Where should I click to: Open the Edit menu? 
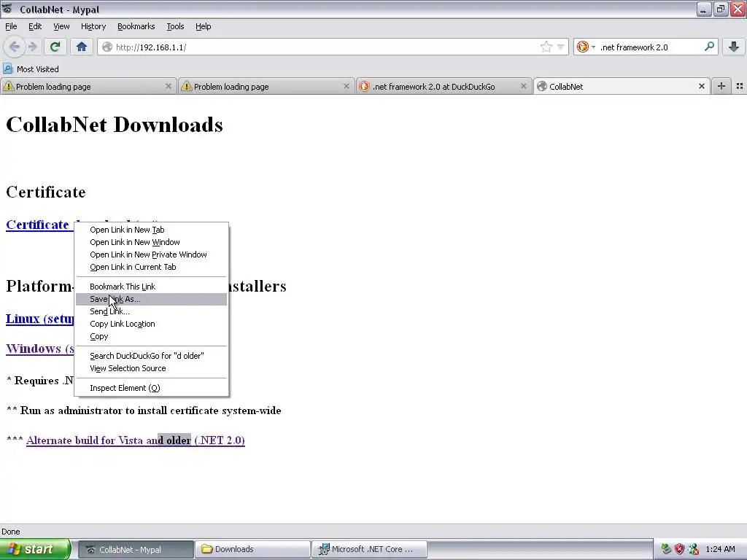pyautogui.click(x=35, y=26)
